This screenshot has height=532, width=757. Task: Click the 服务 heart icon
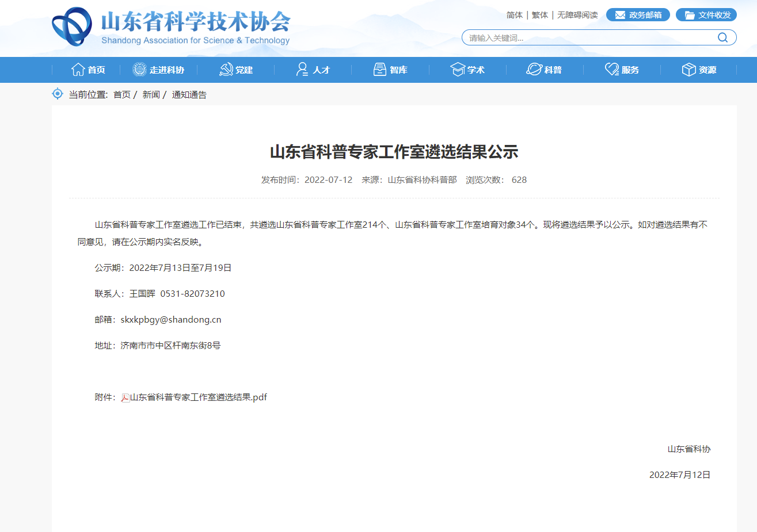coord(611,70)
